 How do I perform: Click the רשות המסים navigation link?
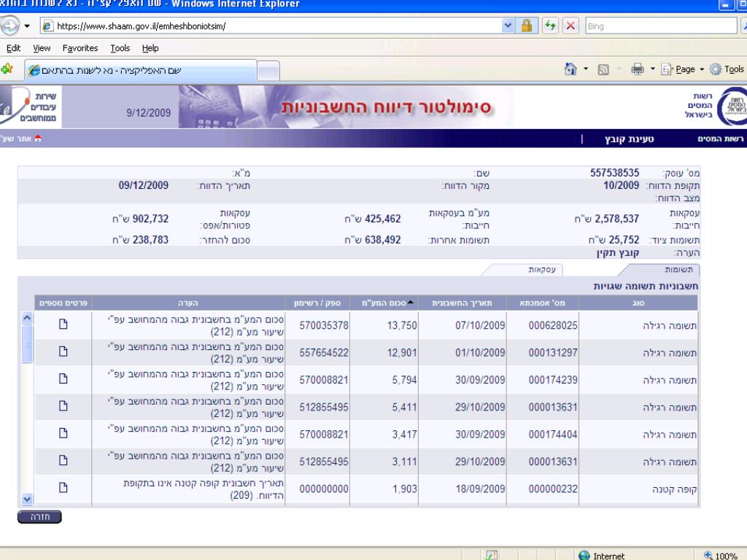(720, 139)
